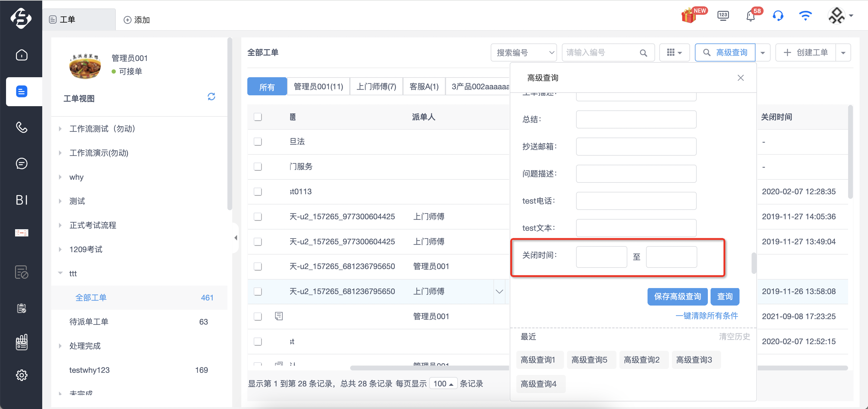This screenshot has width=868, height=409.
Task: Toggle the select-all checkbox in table header
Action: click(x=258, y=117)
